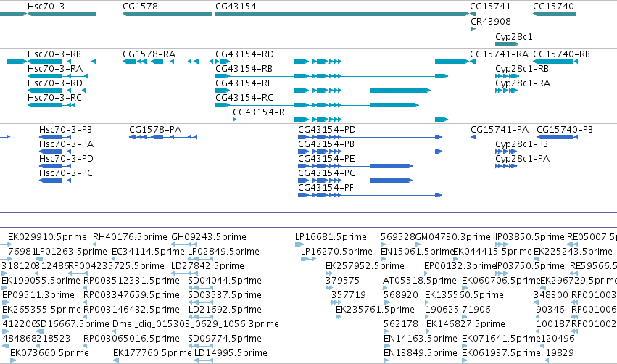
Task: Select transcript Hsc70-3-RD
Action: pyautogui.click(x=55, y=83)
